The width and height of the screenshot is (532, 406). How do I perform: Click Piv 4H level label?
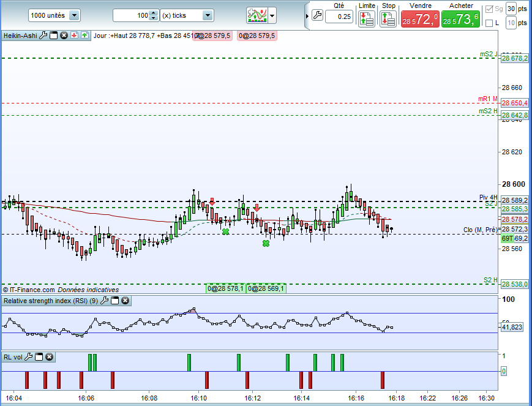(489, 197)
